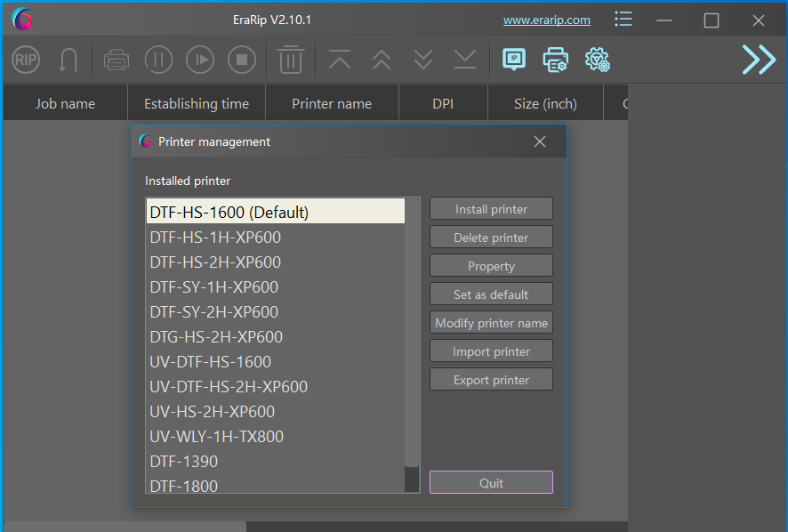Click the play/resume job icon
This screenshot has width=788, height=532.
200,60
